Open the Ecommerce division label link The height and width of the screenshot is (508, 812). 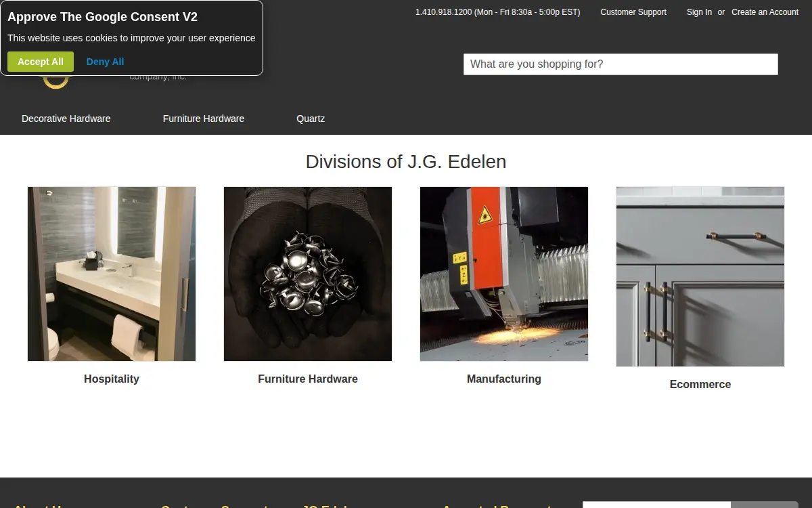tap(700, 384)
